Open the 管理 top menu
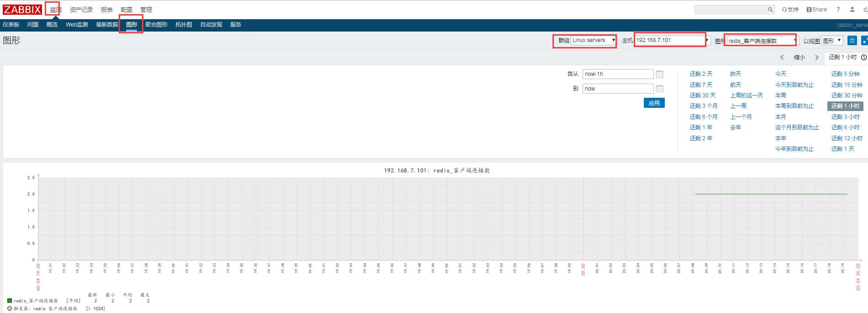Viewport: 868px width, 313px height. point(146,10)
